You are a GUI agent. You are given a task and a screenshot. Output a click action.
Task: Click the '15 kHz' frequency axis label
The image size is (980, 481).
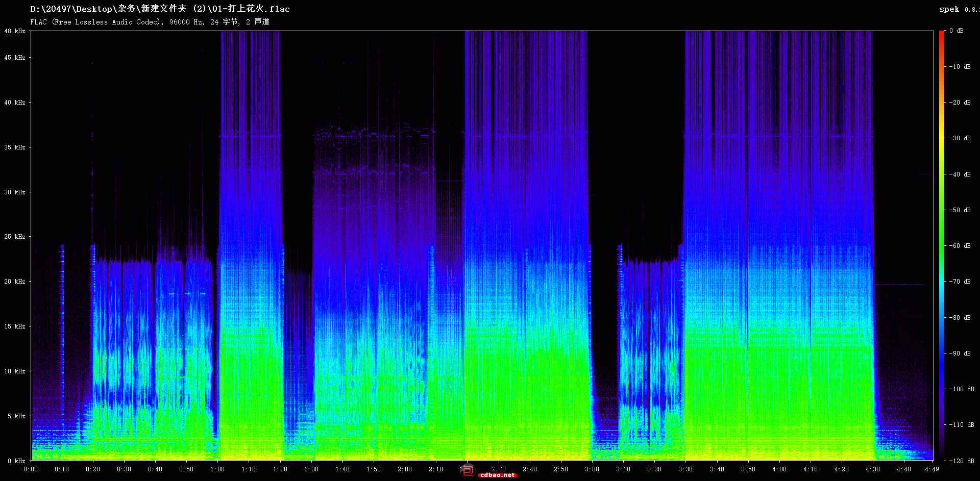coord(15,326)
